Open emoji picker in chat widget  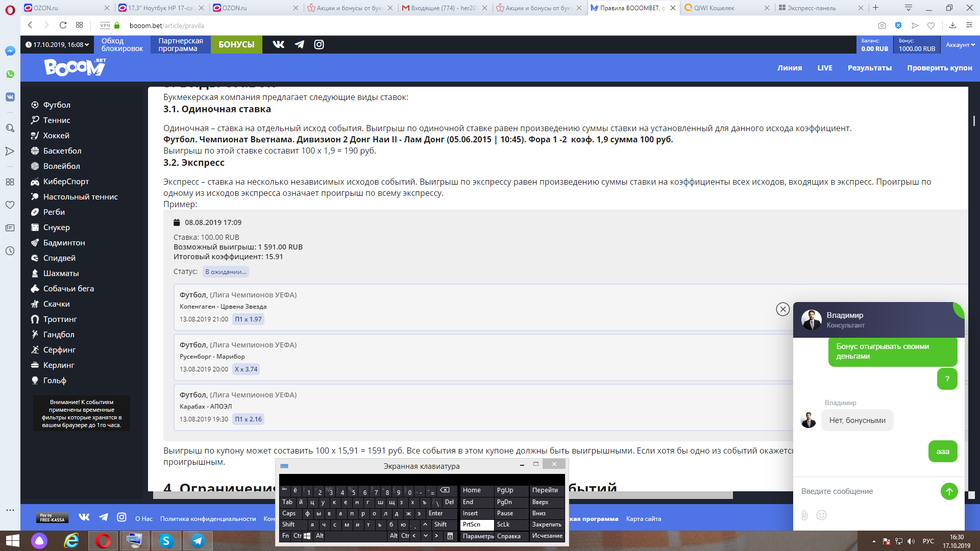[821, 515]
